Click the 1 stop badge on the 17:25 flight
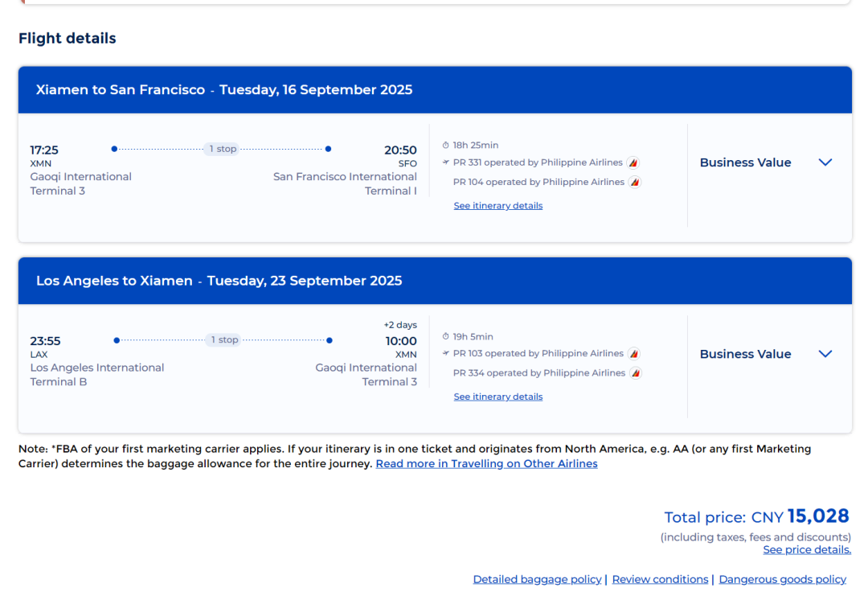Viewport: 868px width, 596px height. tap(223, 149)
